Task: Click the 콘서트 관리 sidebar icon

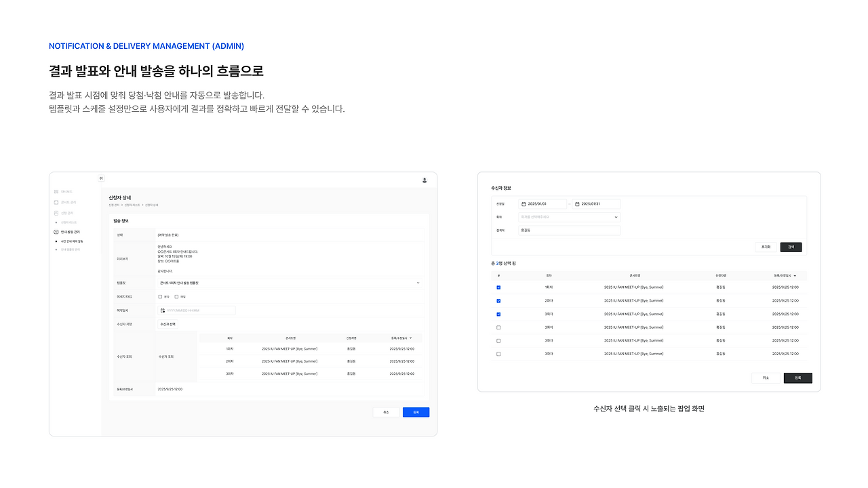Action: click(x=56, y=202)
